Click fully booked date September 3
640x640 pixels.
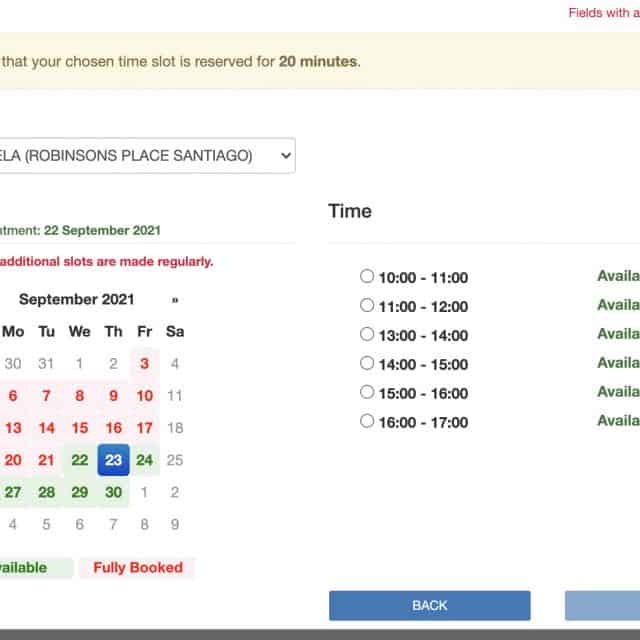(145, 364)
